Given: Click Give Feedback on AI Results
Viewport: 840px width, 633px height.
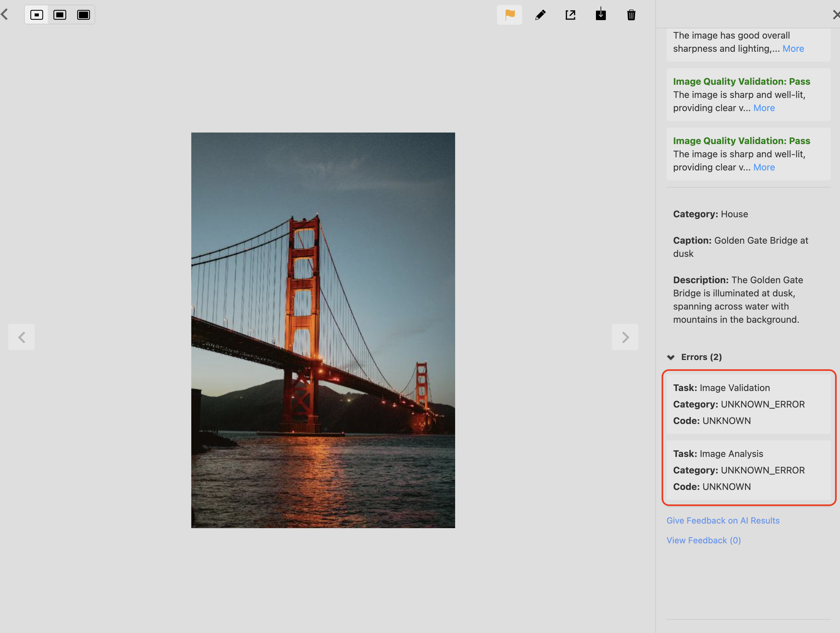Looking at the screenshot, I should point(723,521).
